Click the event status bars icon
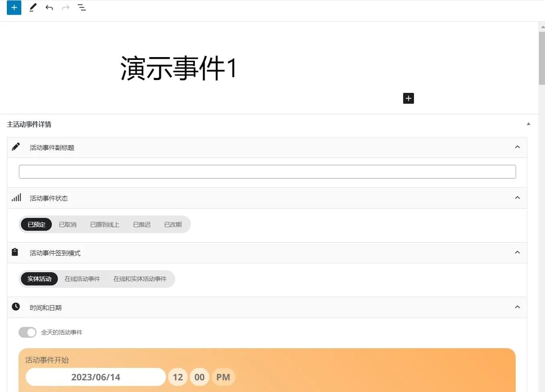 coord(16,197)
